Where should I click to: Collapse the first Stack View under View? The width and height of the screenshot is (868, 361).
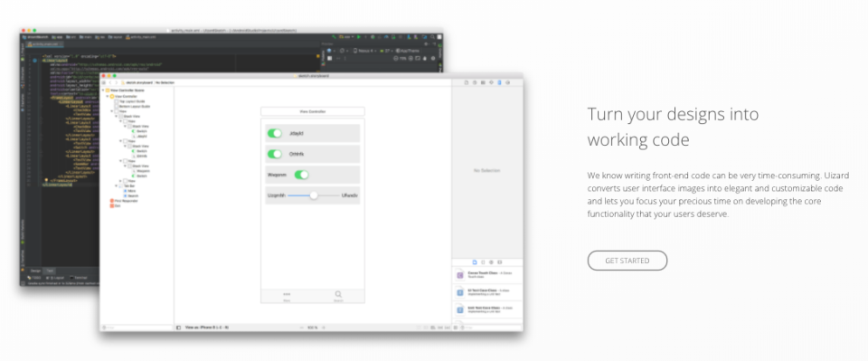point(117,117)
